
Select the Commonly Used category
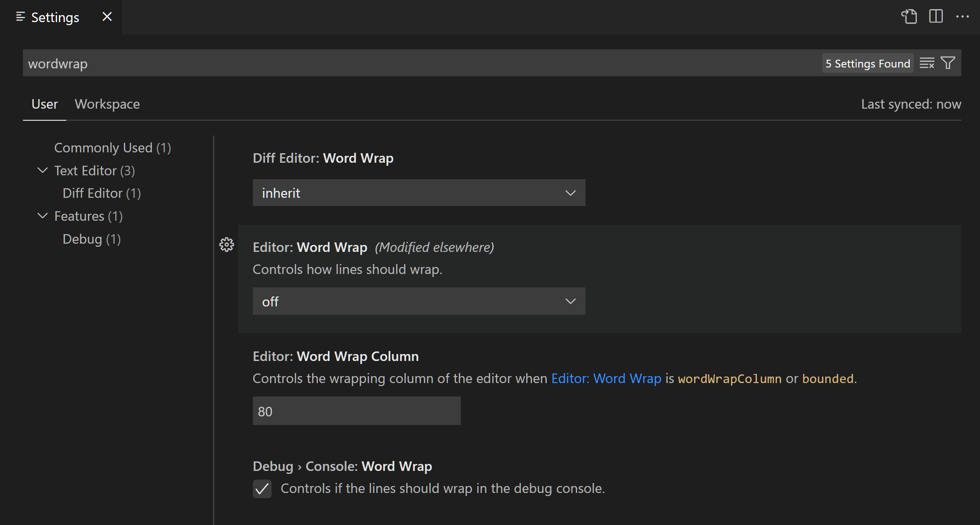113,147
